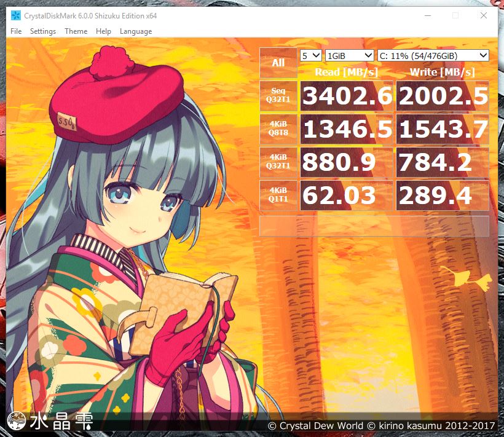Select the 4KiB Q8T8 write value 1543.7
The height and width of the screenshot is (437, 504).
point(443,129)
